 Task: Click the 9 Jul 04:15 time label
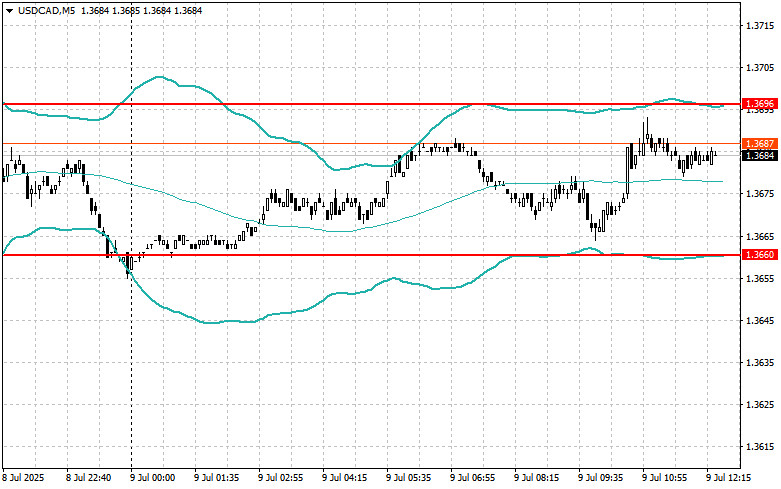pos(345,478)
